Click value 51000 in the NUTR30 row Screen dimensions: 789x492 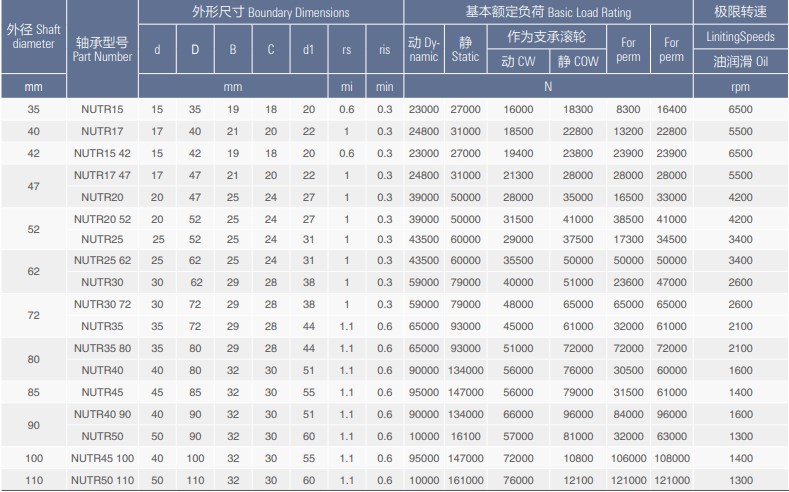point(578,282)
